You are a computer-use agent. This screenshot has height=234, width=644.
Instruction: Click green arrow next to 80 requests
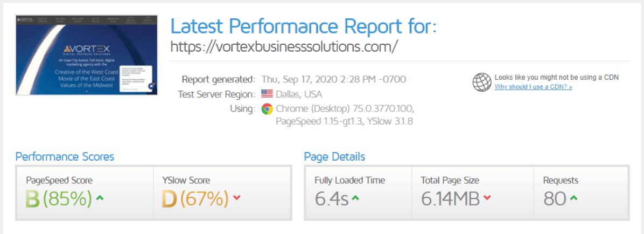pos(574,198)
